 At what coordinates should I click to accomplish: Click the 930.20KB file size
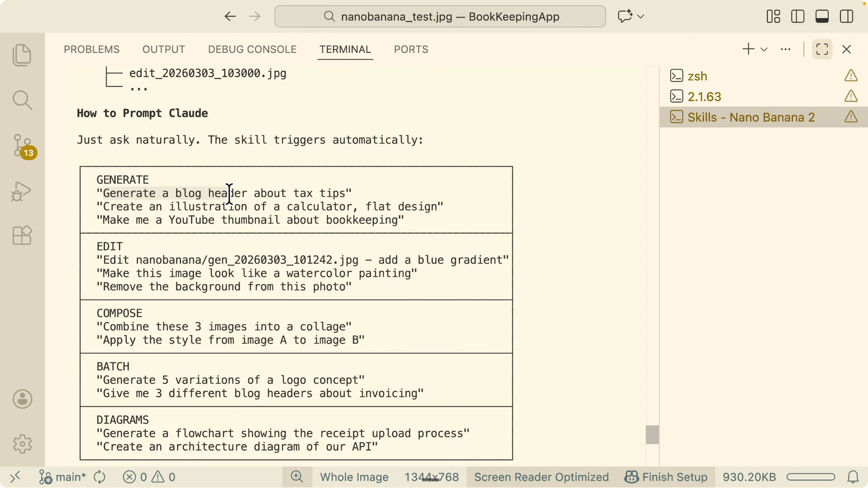749,477
